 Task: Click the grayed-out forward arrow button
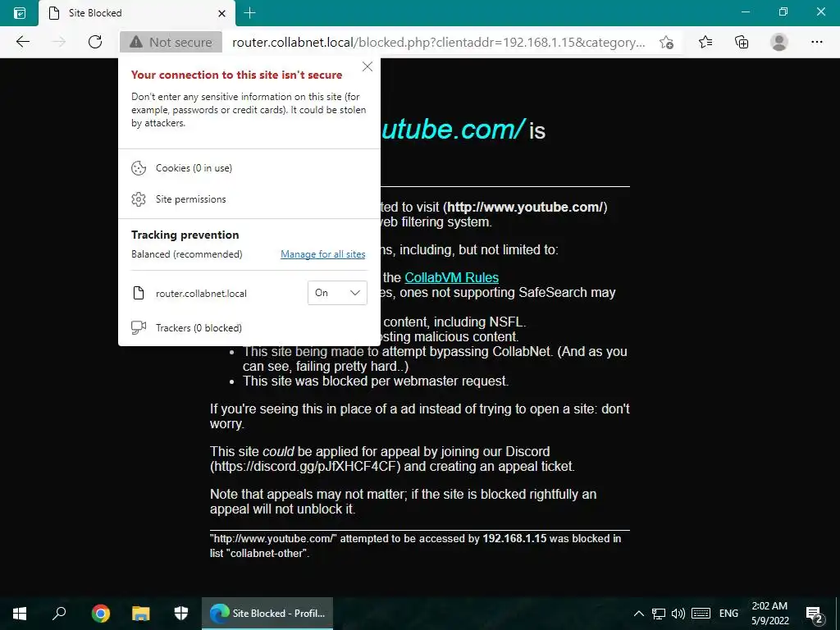click(x=58, y=42)
